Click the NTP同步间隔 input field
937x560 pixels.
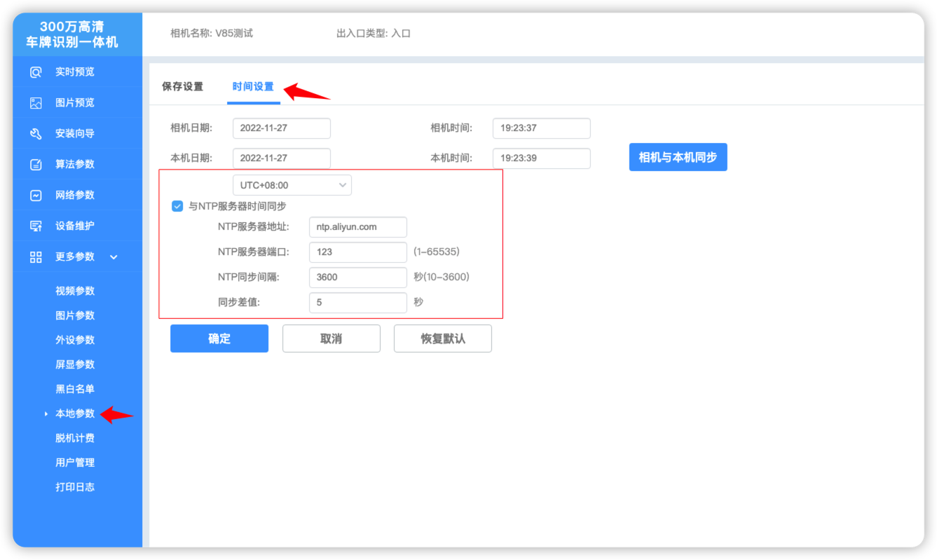pyautogui.click(x=357, y=277)
